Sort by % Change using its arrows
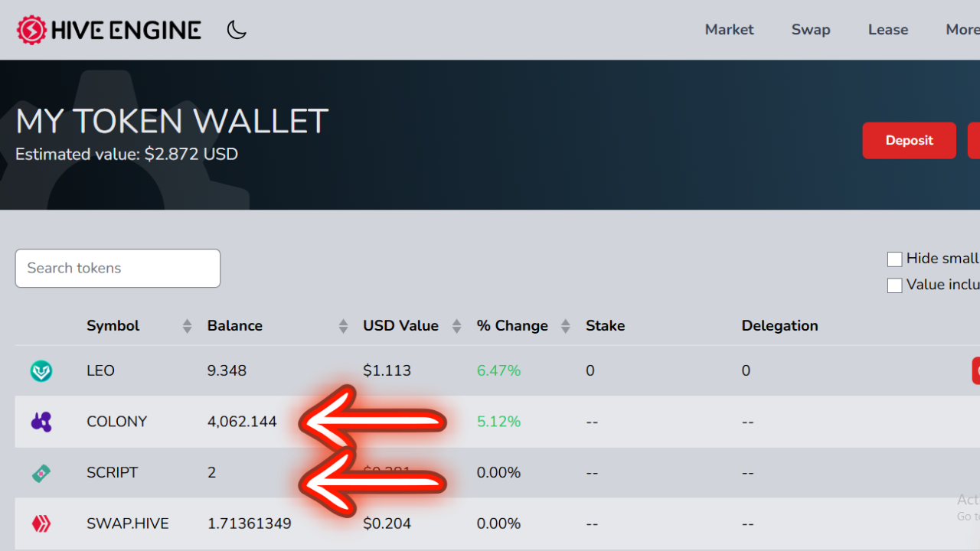 click(x=566, y=326)
